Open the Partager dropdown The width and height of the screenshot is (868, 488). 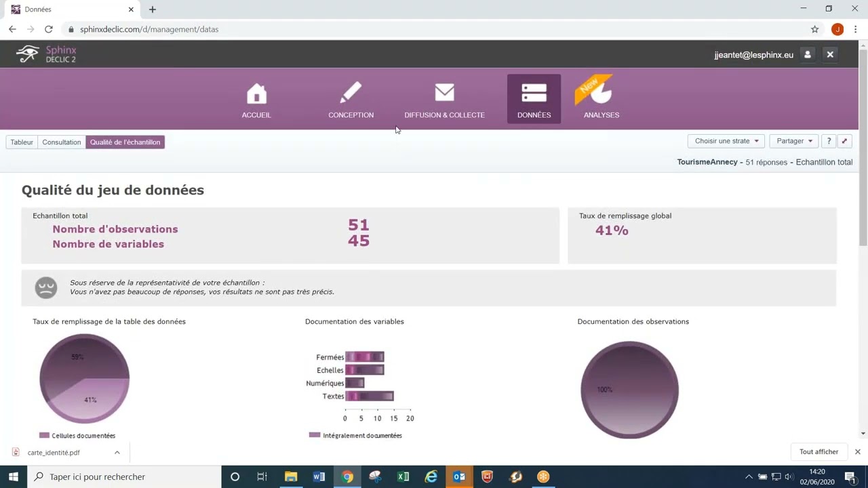coord(794,141)
